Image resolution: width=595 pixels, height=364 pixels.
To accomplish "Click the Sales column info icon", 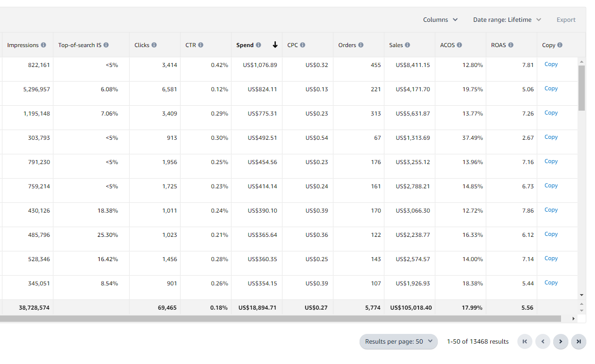I will tap(407, 45).
